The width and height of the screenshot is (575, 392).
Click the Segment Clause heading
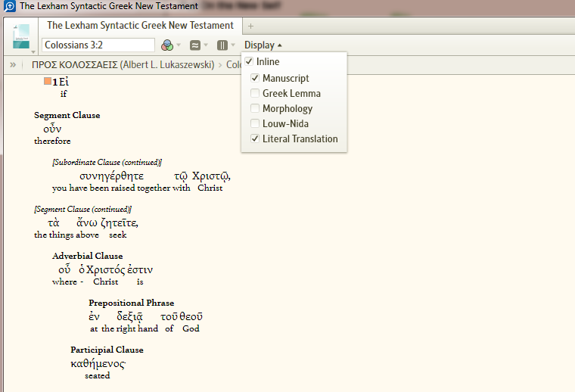pyautogui.click(x=67, y=115)
